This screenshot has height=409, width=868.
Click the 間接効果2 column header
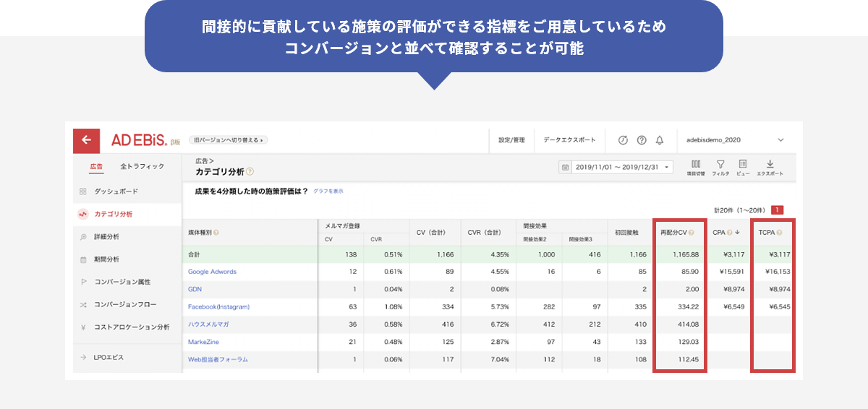point(535,239)
